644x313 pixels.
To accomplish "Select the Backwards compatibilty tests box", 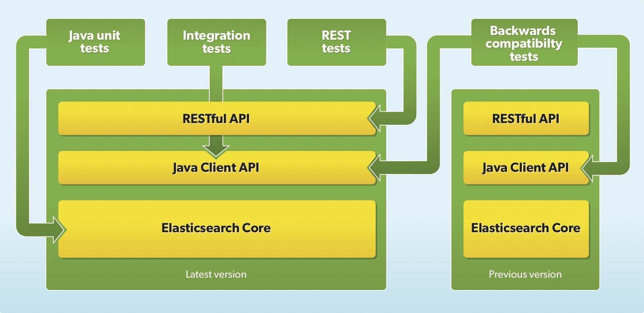I will [524, 42].
